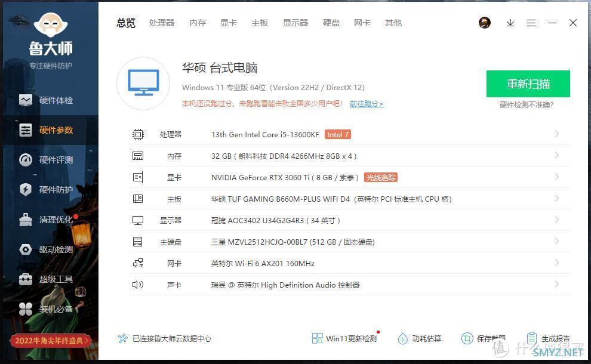The image size is (591, 364).
Task: Expand the 显卡 row chevron
Action: 557,177
